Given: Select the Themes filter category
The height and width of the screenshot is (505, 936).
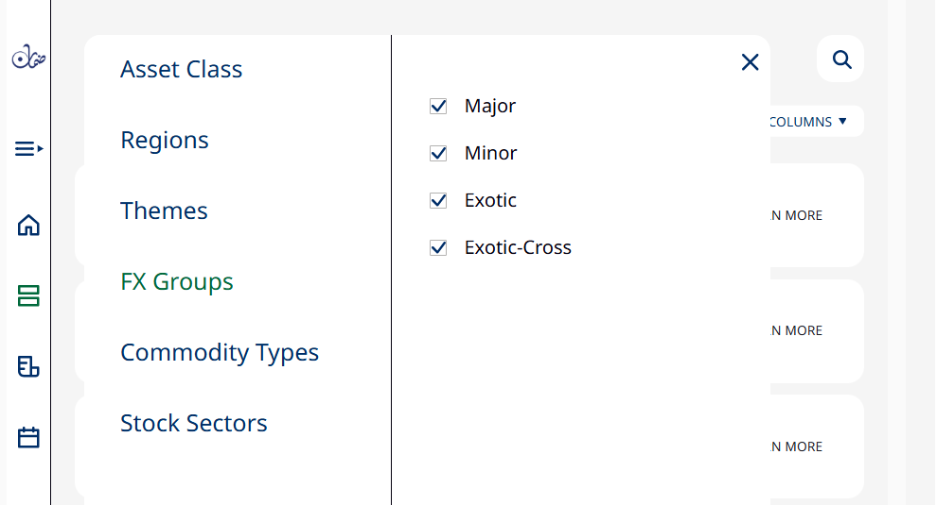Looking at the screenshot, I should click(164, 211).
